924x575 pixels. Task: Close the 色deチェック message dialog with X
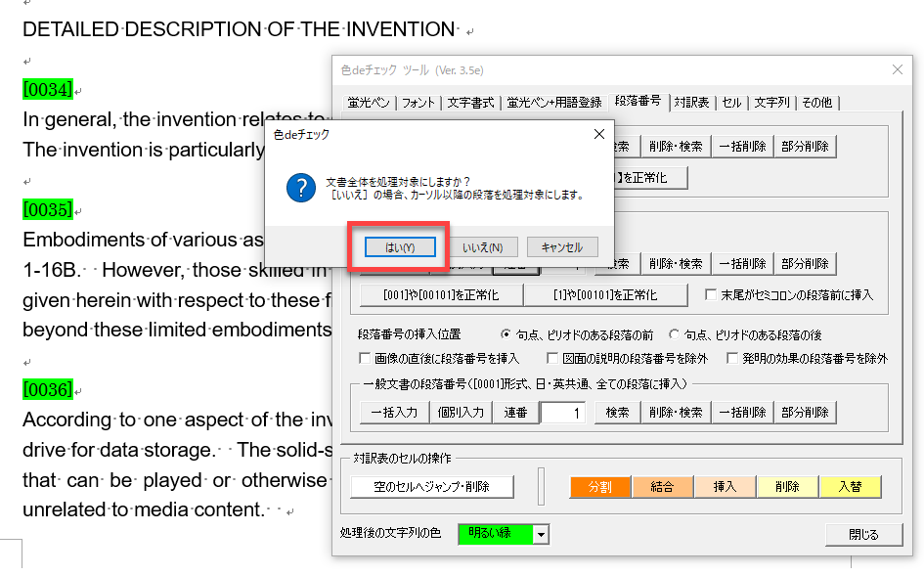point(598,134)
